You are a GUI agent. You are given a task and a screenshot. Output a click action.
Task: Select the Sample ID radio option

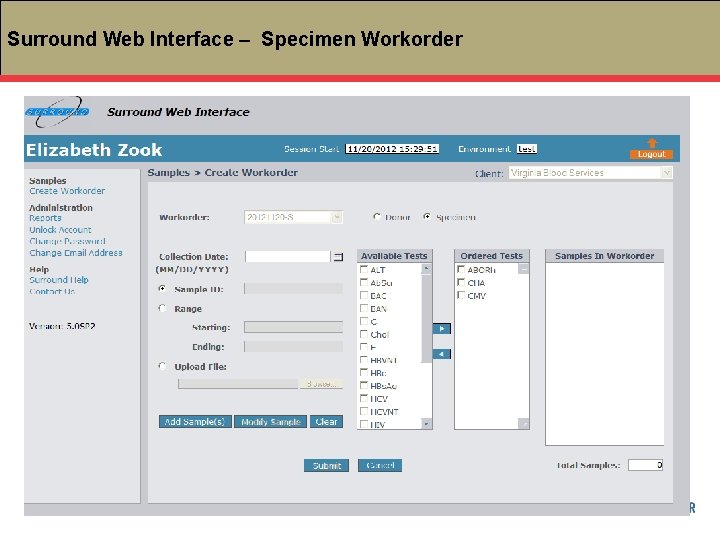162,288
